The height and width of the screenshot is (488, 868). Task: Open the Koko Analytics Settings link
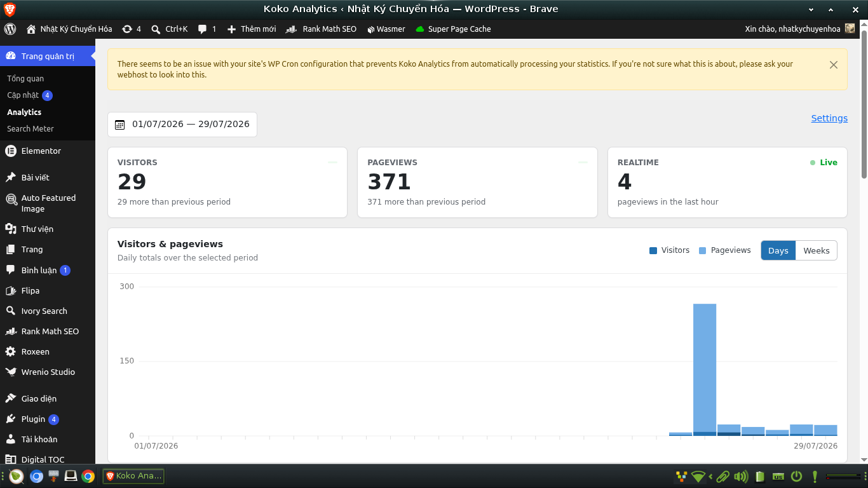pos(829,118)
